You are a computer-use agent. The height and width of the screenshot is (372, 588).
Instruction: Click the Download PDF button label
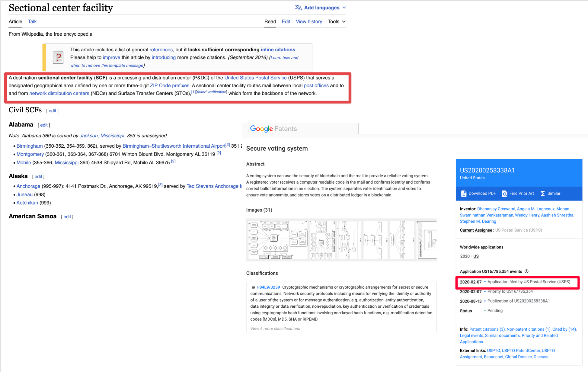[482, 193]
